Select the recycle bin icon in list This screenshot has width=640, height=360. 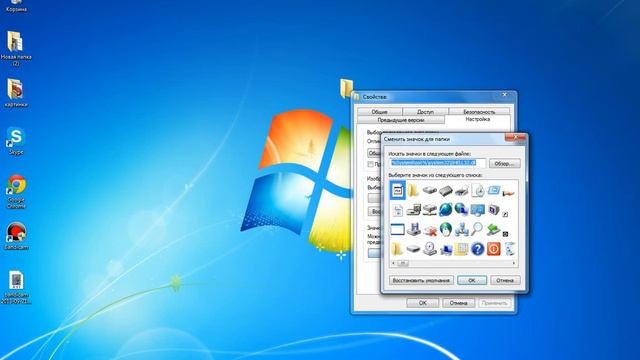[x=509, y=249]
